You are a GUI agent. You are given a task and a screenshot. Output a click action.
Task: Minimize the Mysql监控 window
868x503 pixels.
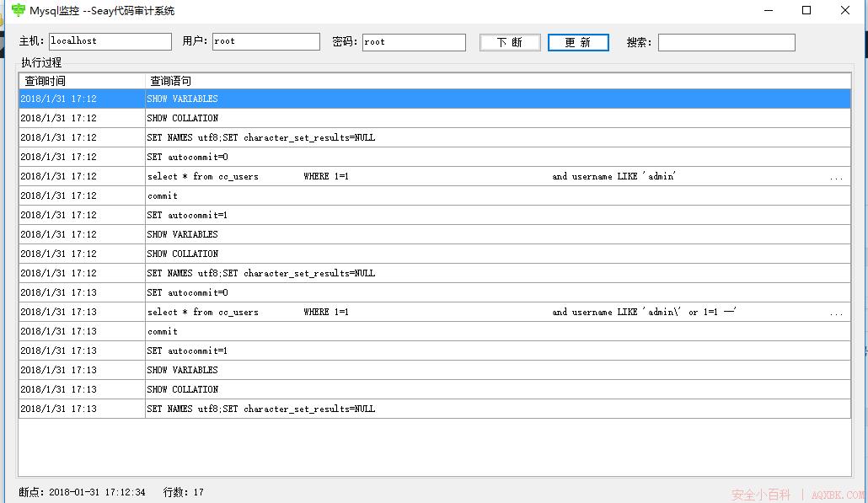point(769,10)
